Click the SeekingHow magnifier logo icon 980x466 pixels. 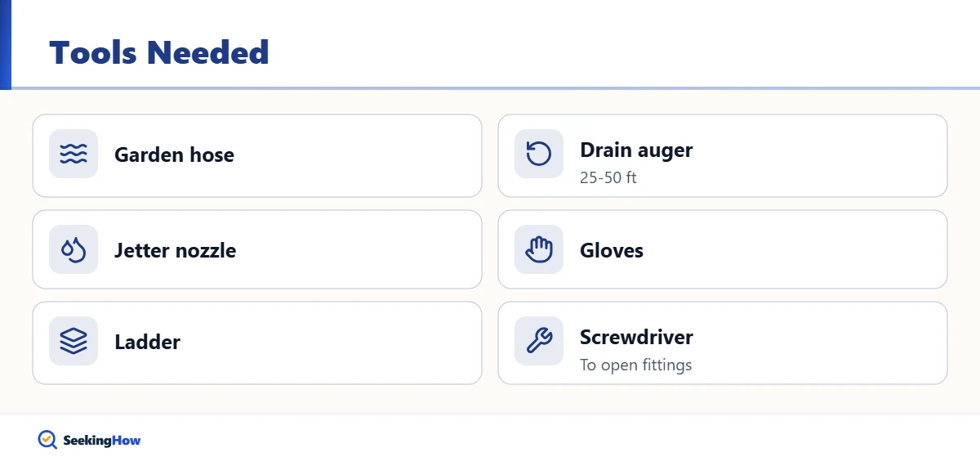click(x=47, y=440)
